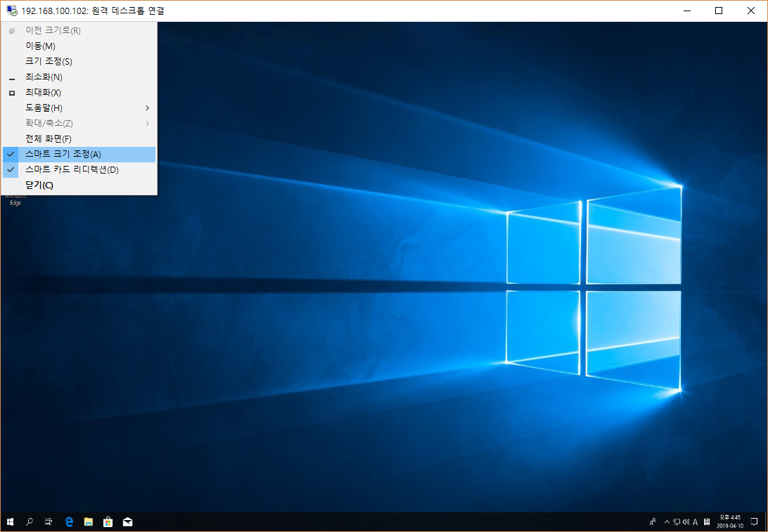Open the network status tray icon

(677, 521)
